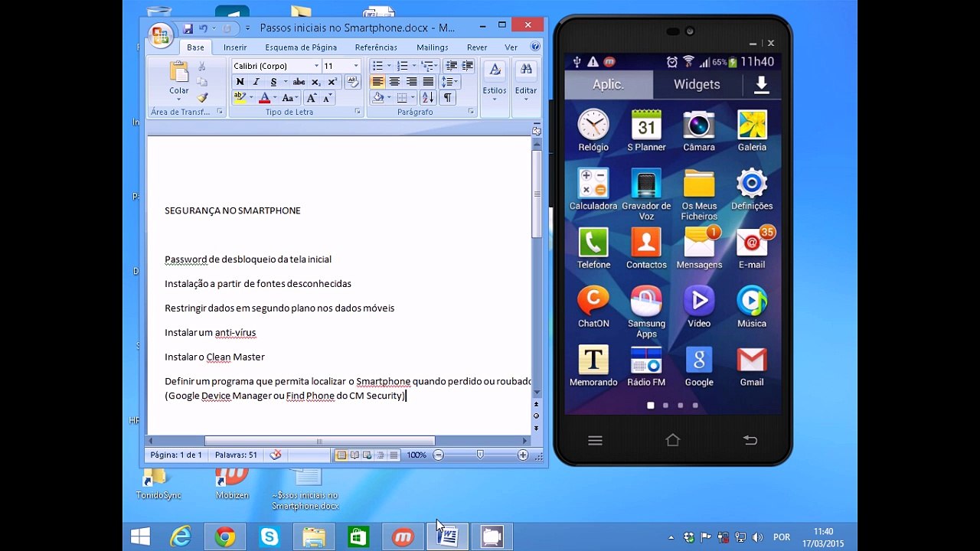Launch the Calculadora app on the phone
The height and width of the screenshot is (551, 980).
[x=593, y=190]
